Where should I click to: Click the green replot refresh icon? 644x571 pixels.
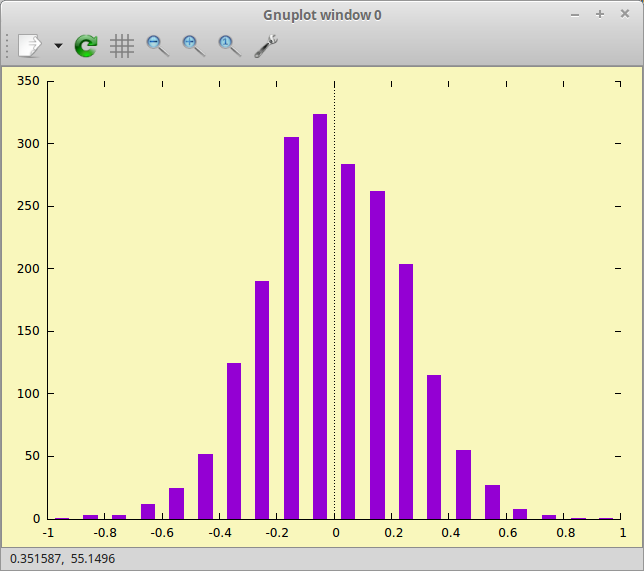(x=86, y=45)
